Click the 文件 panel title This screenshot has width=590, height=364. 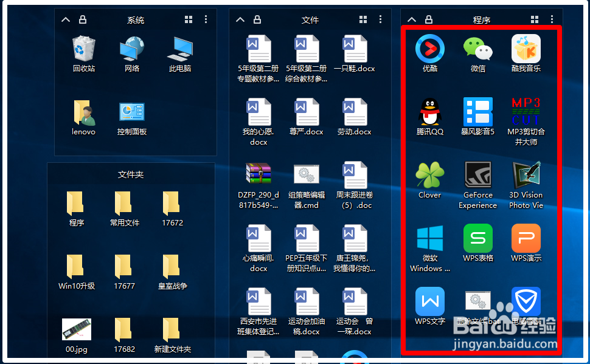click(310, 20)
